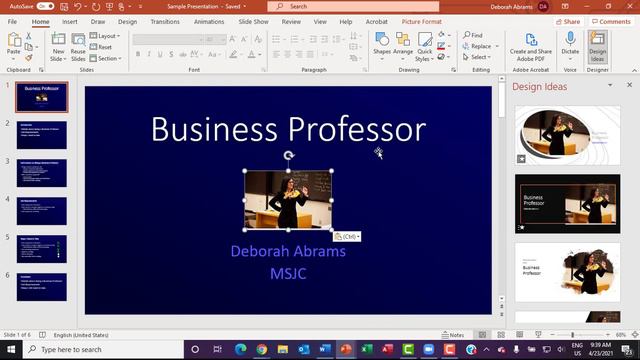Expand the Font group dialog launcher
640x360 pixels.
pos(263,70)
